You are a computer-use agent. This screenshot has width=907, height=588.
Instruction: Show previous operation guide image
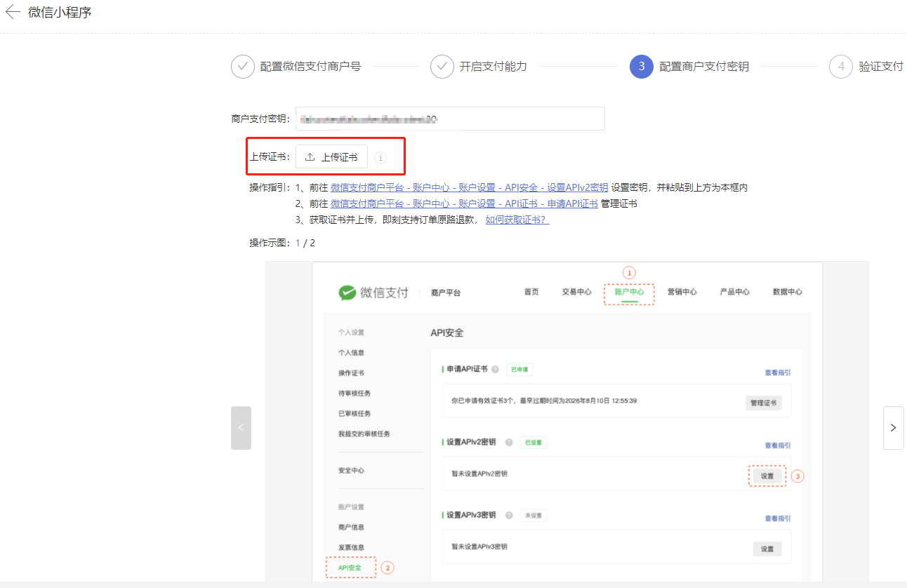(241, 427)
